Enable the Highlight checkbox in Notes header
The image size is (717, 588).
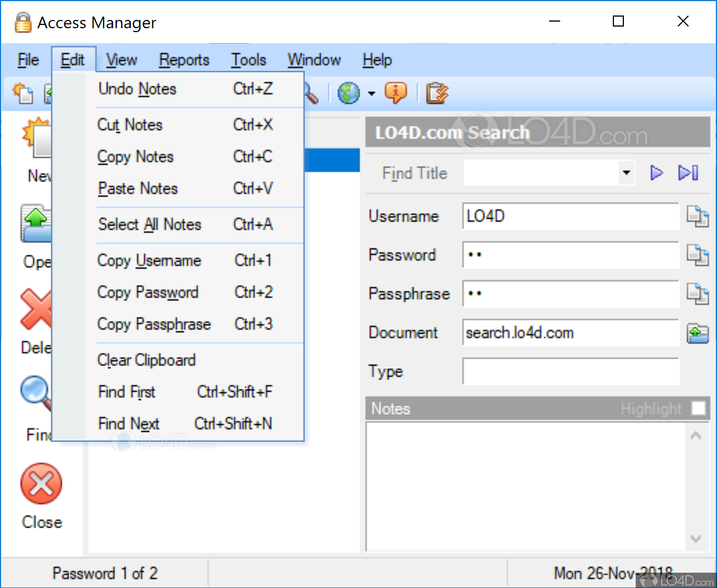(x=699, y=409)
